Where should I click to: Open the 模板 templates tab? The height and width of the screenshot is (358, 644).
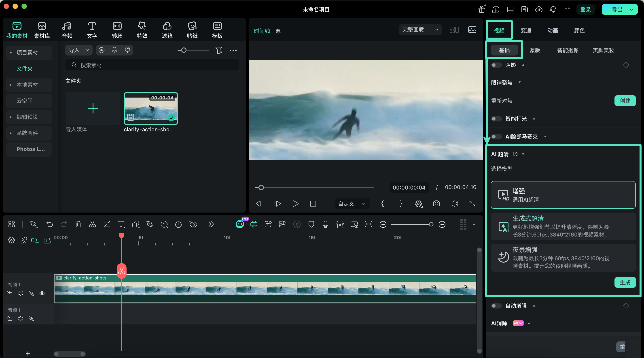coord(217,30)
